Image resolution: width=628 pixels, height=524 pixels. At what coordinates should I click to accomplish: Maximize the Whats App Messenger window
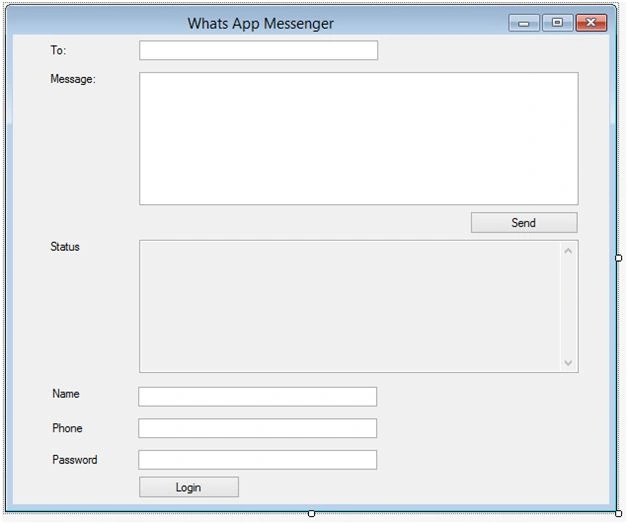click(x=557, y=23)
